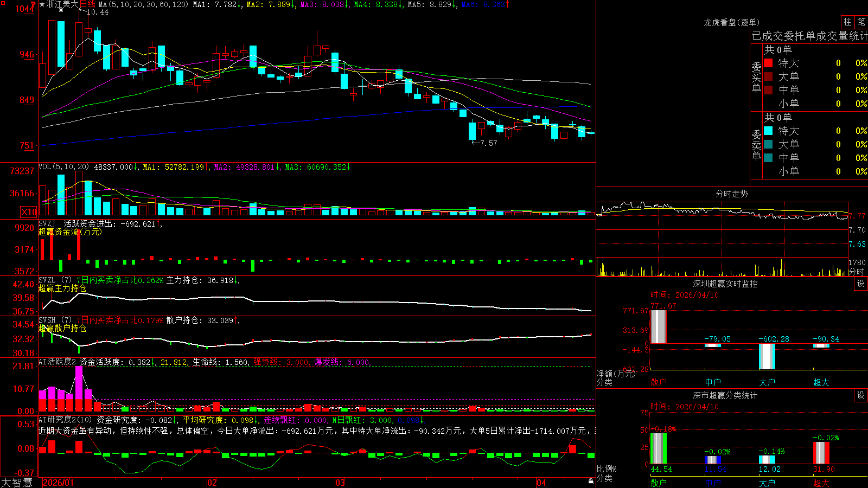Click the 时间: 2026/04/10 text in 深圳超赢实时监控

click(x=685, y=295)
